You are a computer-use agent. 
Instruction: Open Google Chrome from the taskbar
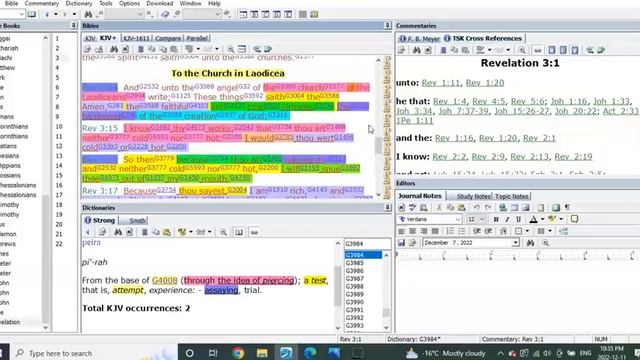[238, 353]
